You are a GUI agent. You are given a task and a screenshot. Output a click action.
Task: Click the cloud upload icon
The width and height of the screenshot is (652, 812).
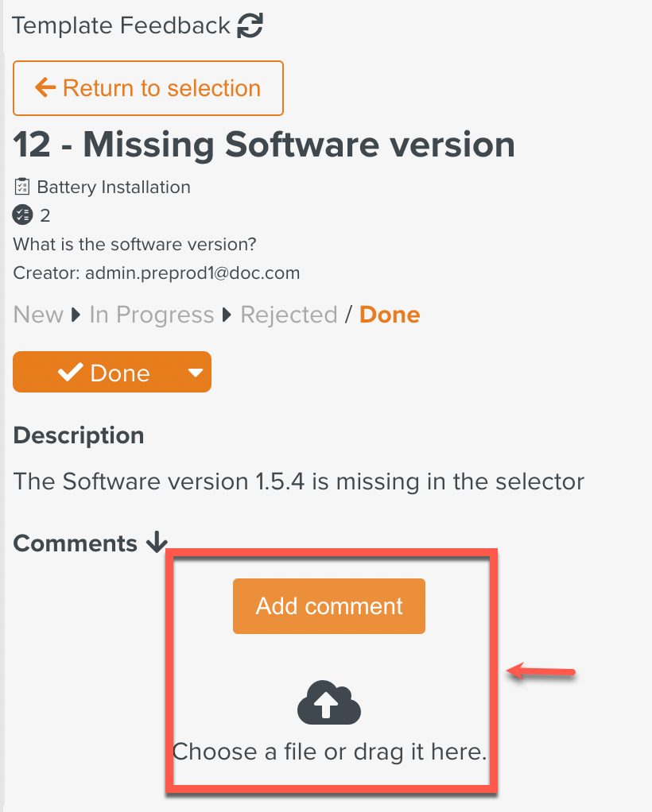[329, 703]
